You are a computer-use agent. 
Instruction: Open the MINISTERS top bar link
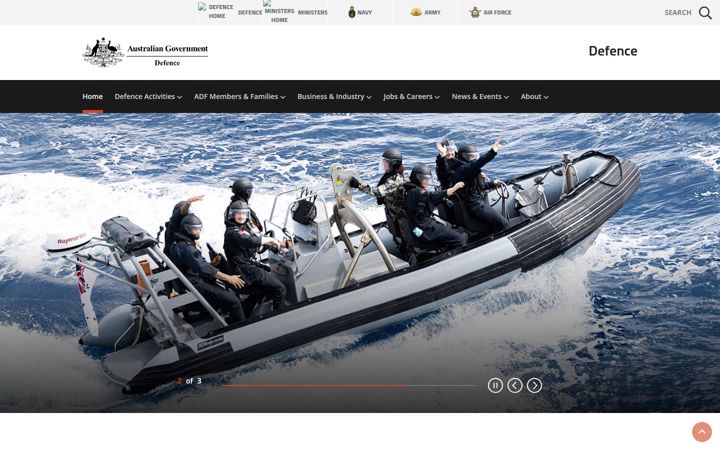click(313, 12)
